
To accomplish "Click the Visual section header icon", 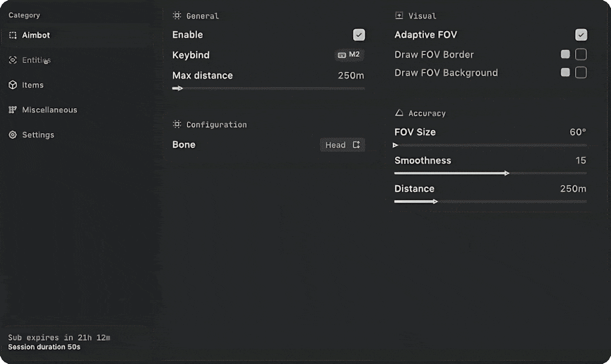I will click(399, 16).
